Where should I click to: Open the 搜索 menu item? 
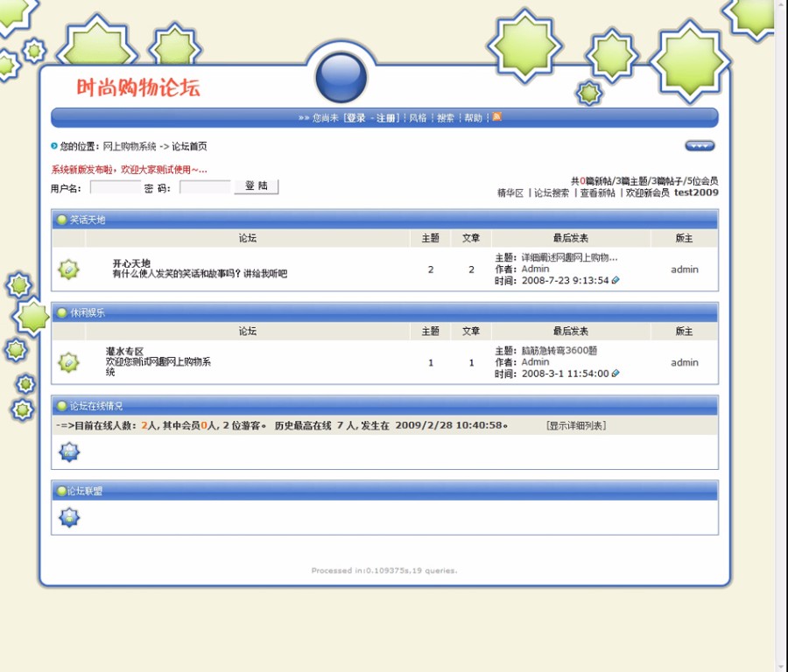446,118
